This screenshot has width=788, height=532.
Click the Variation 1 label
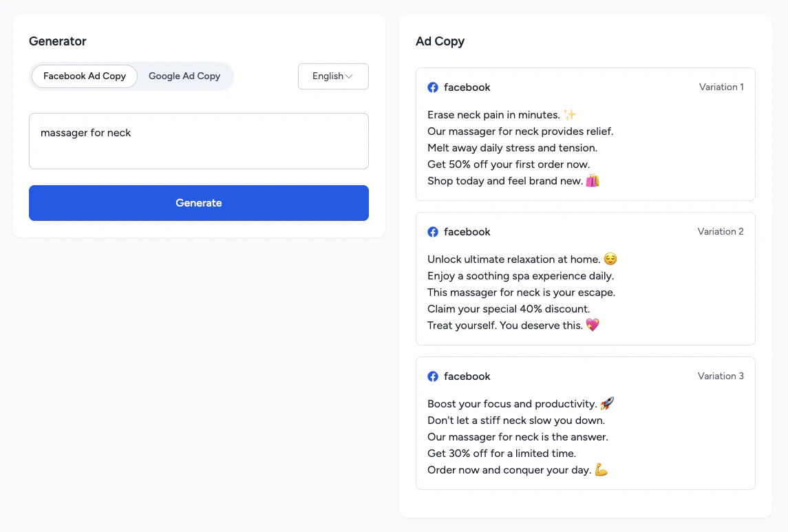tap(721, 87)
